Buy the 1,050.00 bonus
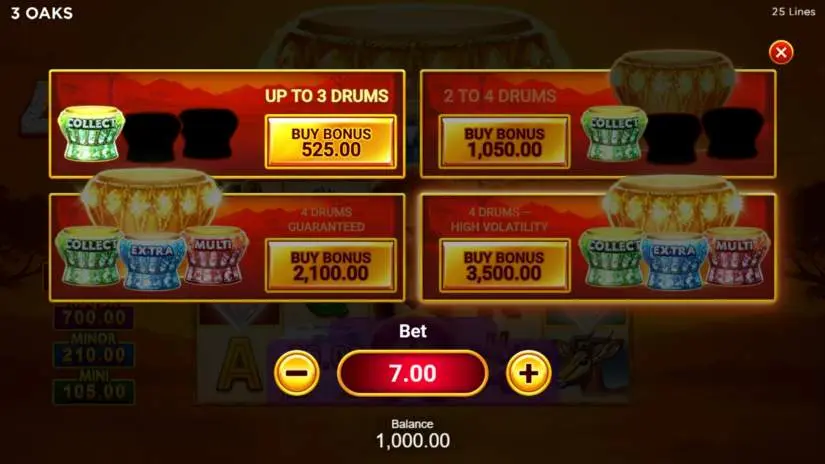This screenshot has height=464, width=825. click(505, 142)
